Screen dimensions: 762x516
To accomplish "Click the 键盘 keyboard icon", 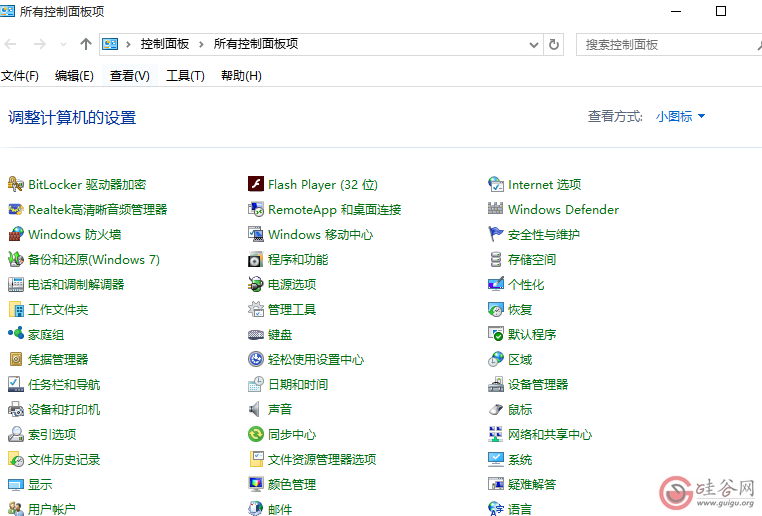I will [x=256, y=334].
